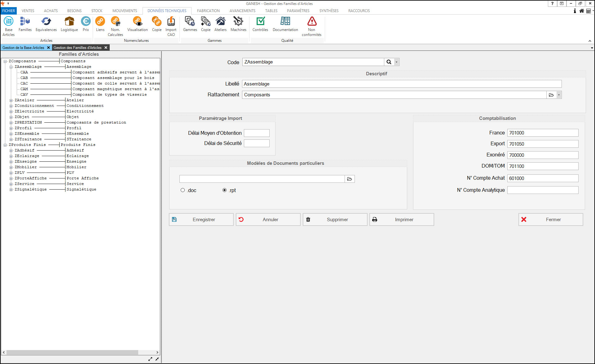Click the Equivalences icon in the ribbon
The image size is (595, 364).
[46, 22]
